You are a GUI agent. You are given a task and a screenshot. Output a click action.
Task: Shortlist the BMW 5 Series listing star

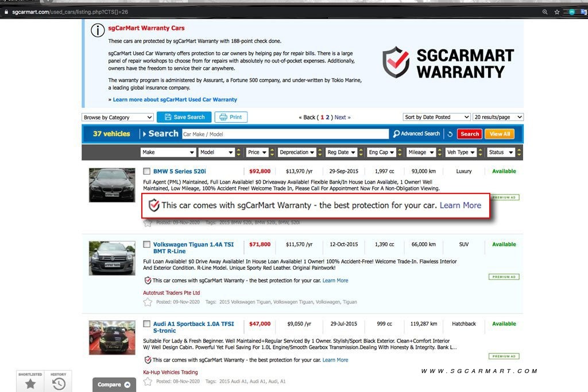148,223
